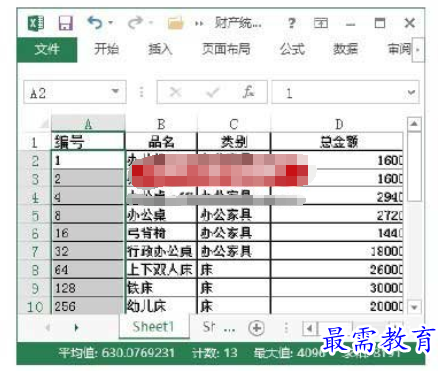Click horizontal scrollbar left arrow
444x371 pixels.
click(310, 328)
